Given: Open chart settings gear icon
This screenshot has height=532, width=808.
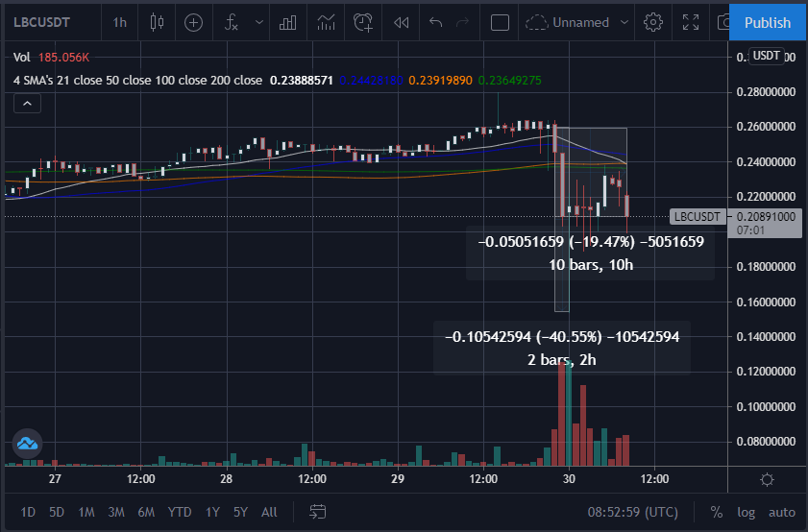Looking at the screenshot, I should coord(653,22).
